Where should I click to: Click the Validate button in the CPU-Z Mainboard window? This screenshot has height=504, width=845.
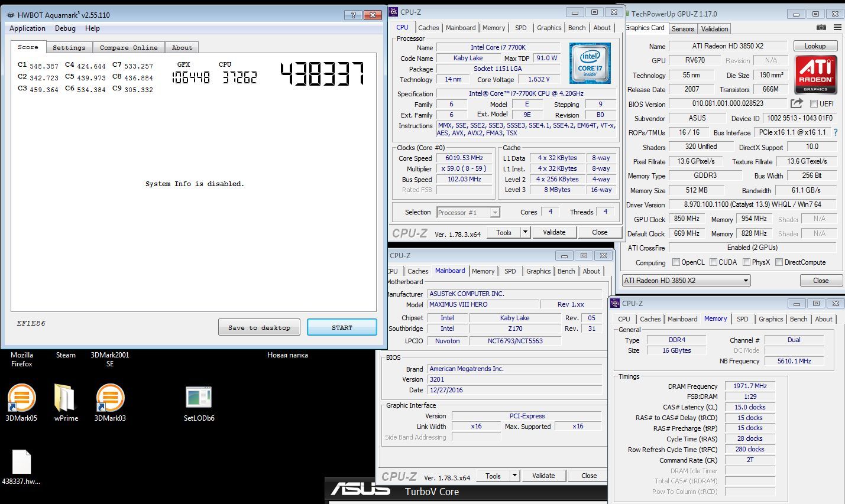click(x=543, y=476)
